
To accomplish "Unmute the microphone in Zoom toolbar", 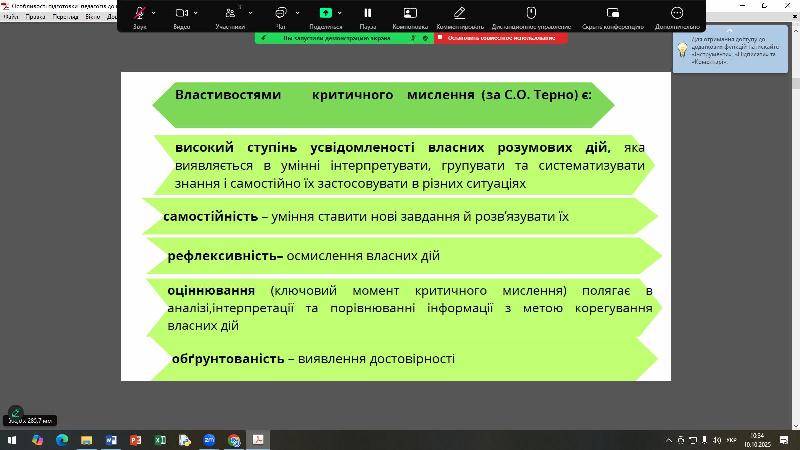I will tap(139, 13).
